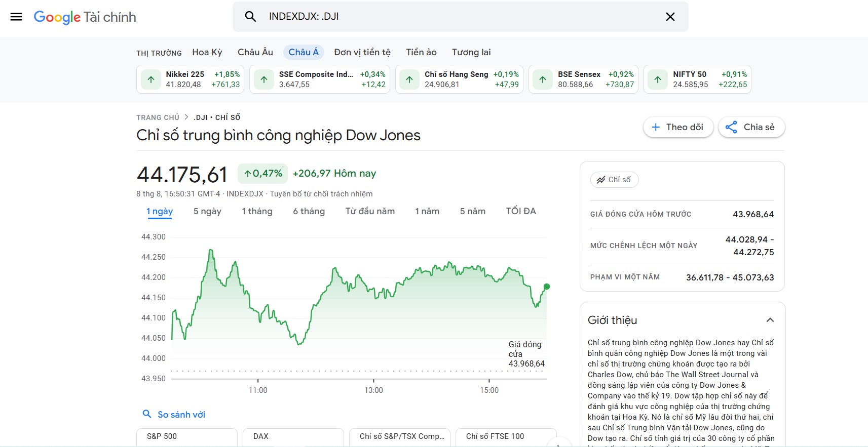Screen dimensions: 868x447
Task: Select the Châu Âu market tab
Action: click(x=255, y=52)
